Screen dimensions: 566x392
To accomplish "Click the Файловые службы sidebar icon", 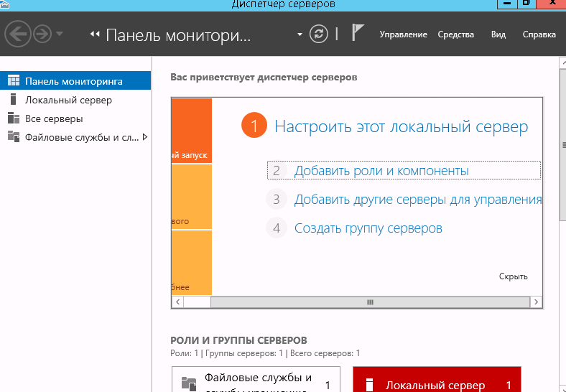I will point(13,137).
